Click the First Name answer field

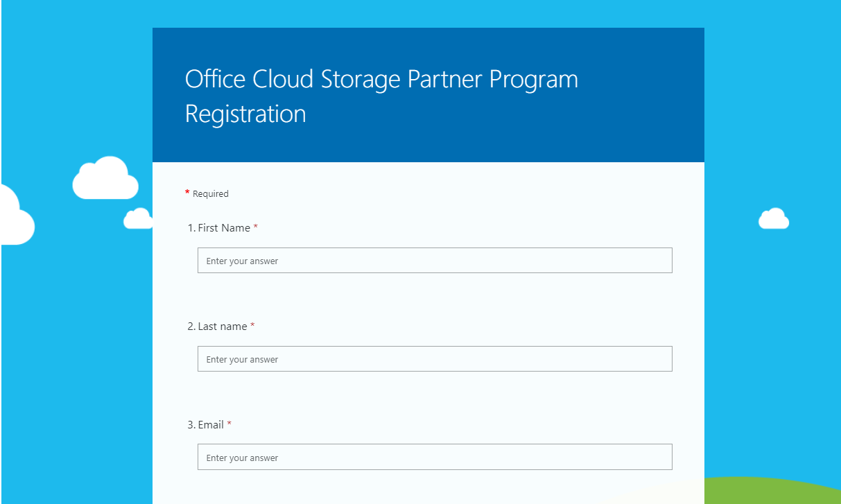coord(435,260)
